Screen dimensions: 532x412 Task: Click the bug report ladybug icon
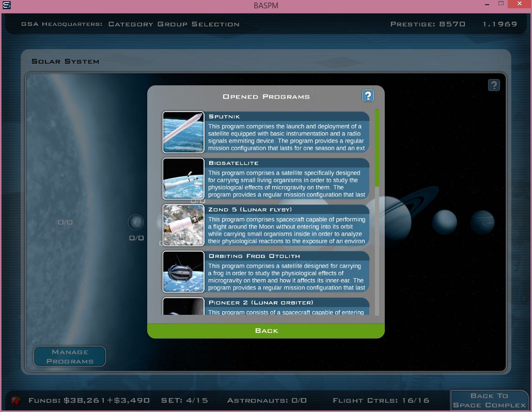[x=15, y=400]
